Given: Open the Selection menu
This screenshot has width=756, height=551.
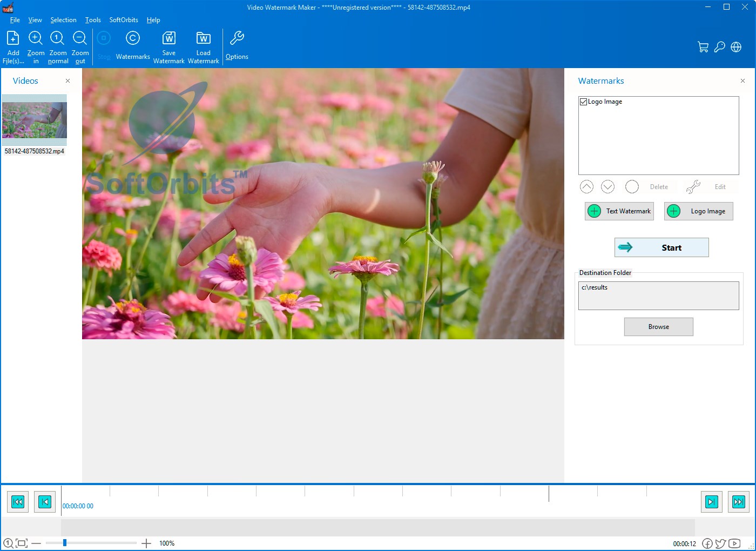Looking at the screenshot, I should coord(63,20).
